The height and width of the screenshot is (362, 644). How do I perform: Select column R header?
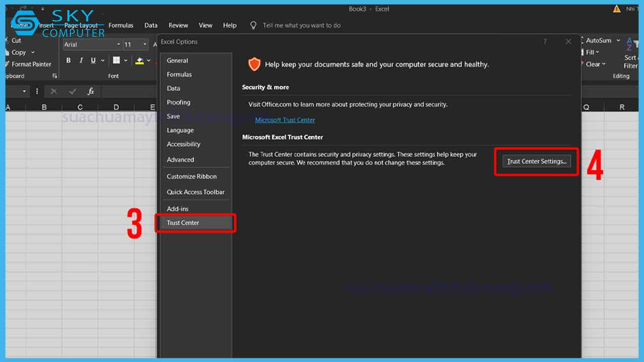tap(622, 107)
